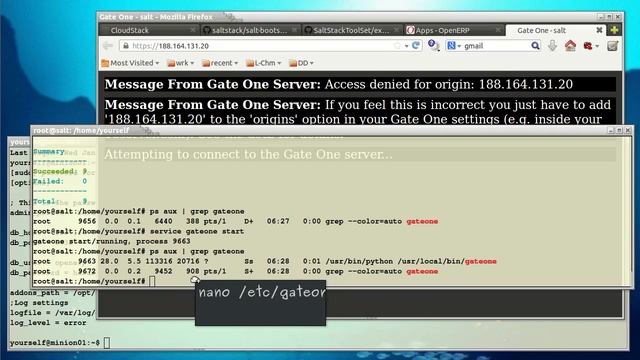The width and height of the screenshot is (640, 360).
Task: Expand the red addon icon dropdown arrow
Action: (x=597, y=46)
